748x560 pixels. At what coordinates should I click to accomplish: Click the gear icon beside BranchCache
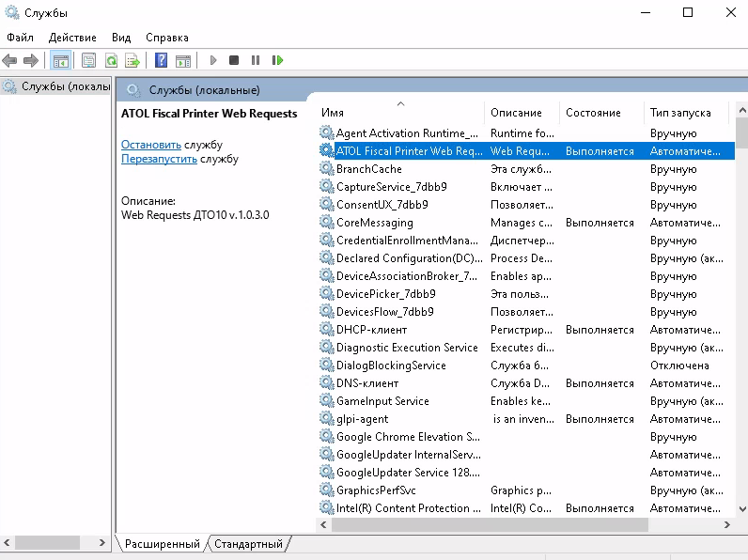[x=326, y=168]
